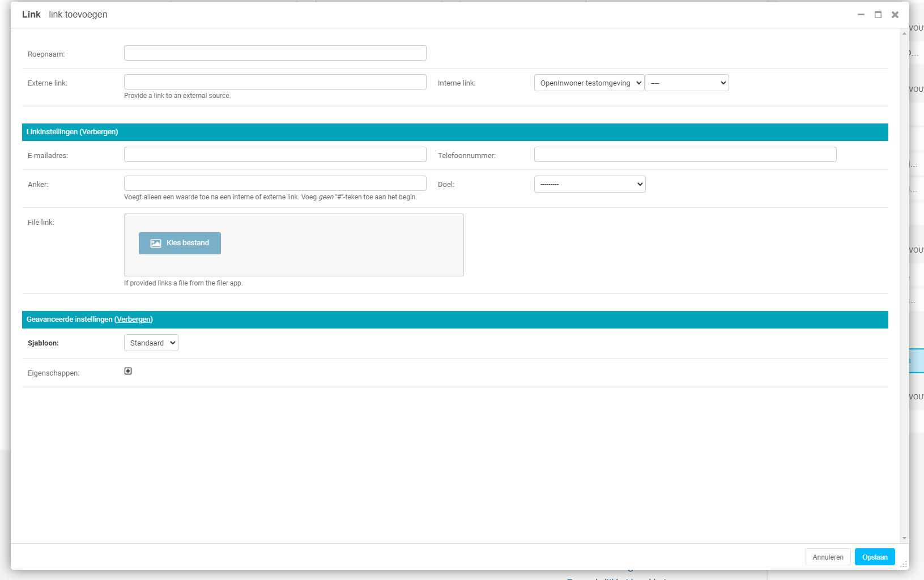
Task: Collapse Linkinstellingen section via Verbergen
Action: (99, 132)
